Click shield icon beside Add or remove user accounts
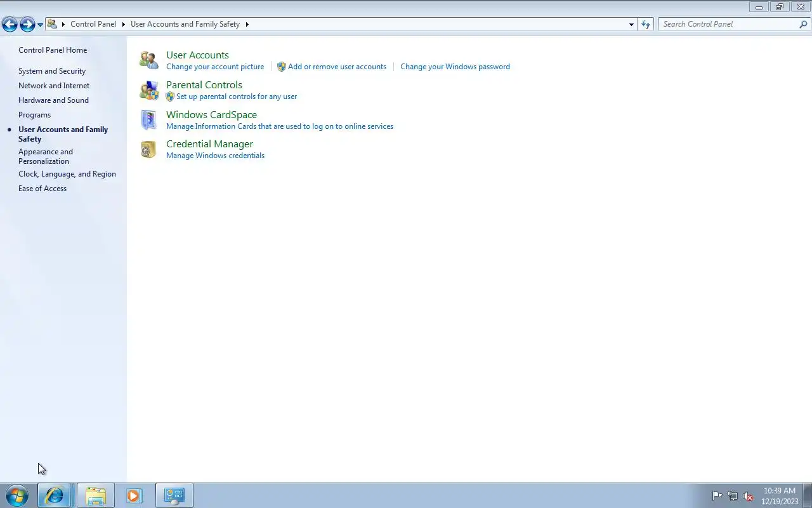 pyautogui.click(x=282, y=67)
